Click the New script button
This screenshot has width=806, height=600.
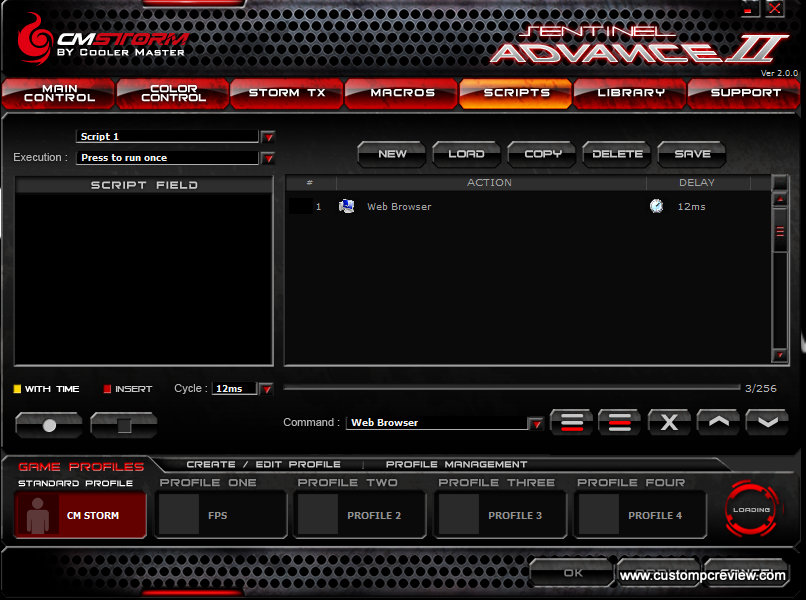[x=392, y=154]
